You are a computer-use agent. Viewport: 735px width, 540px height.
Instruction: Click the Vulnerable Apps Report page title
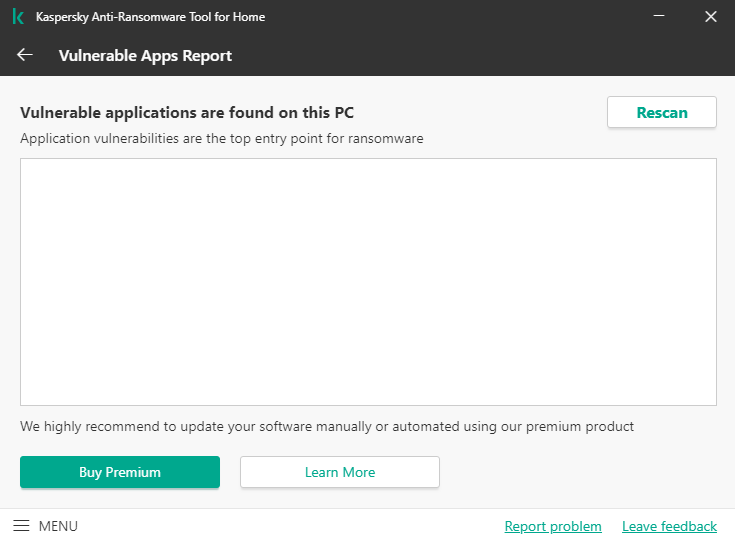pyautogui.click(x=145, y=56)
